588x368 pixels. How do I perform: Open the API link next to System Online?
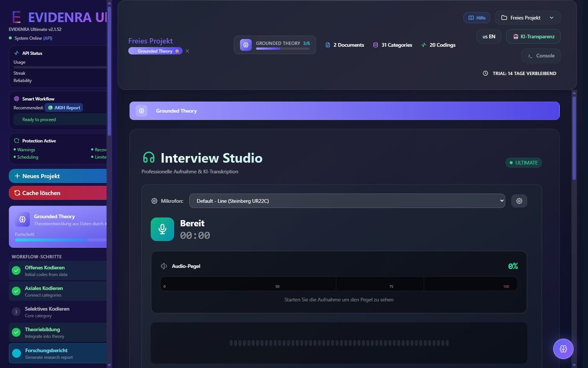48,38
